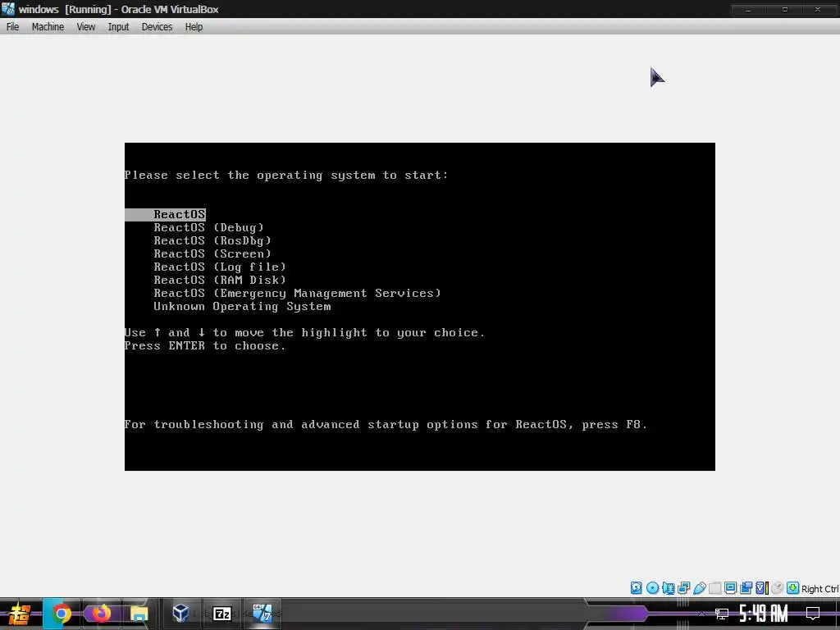Open the View menu

(x=85, y=27)
